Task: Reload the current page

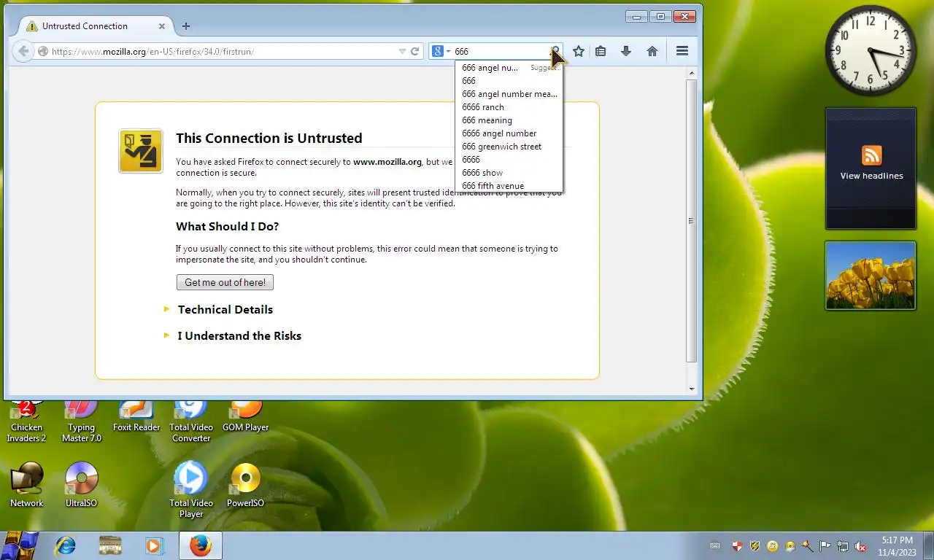Action: pos(415,51)
